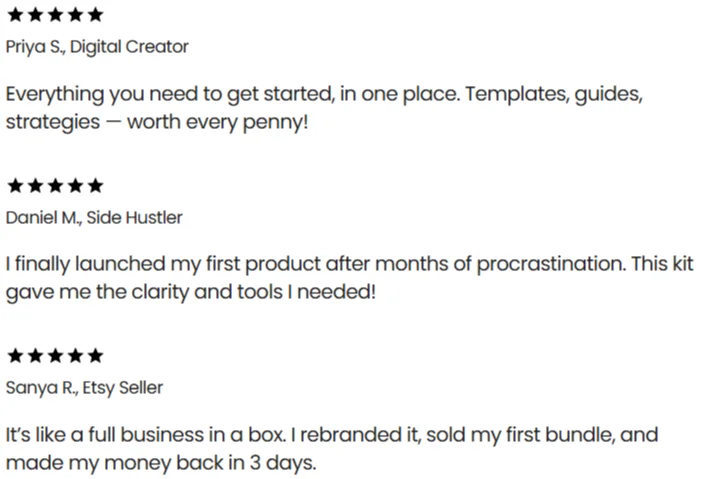The image size is (717, 479).
Task: Click second star of Sanya's rating
Action: point(36,356)
